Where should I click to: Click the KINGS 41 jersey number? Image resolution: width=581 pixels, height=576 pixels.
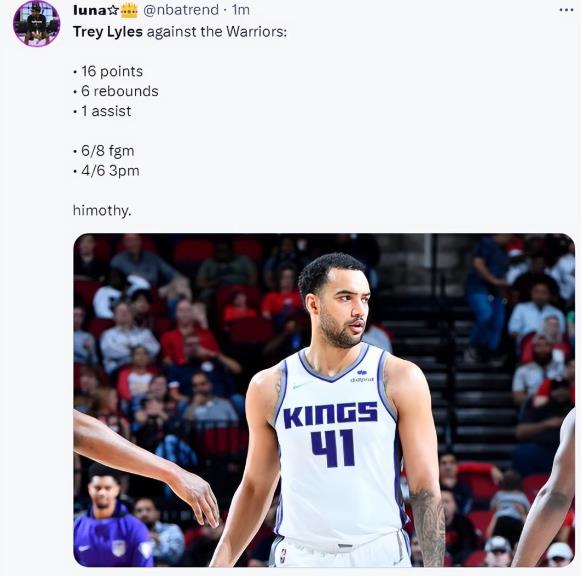[332, 447]
